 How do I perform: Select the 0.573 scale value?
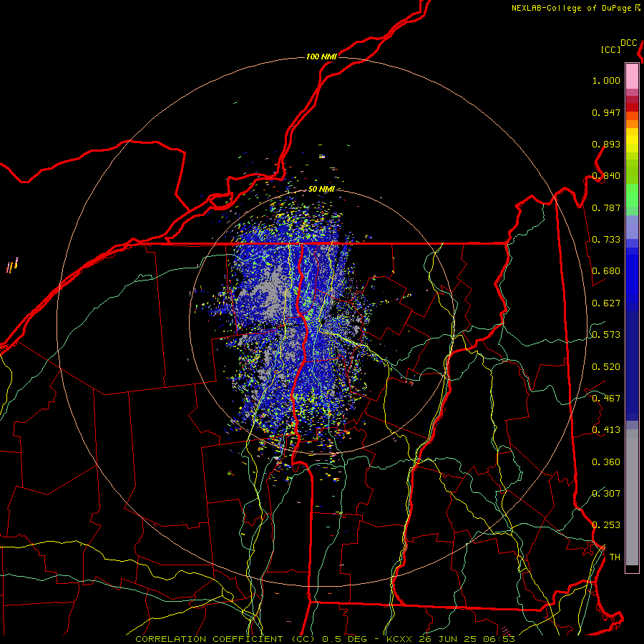(x=606, y=335)
